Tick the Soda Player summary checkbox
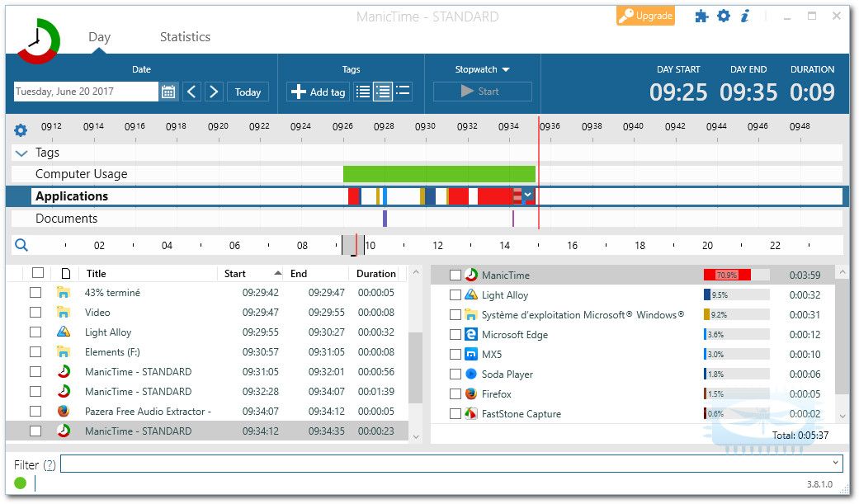This screenshot has width=859, height=504. point(455,374)
